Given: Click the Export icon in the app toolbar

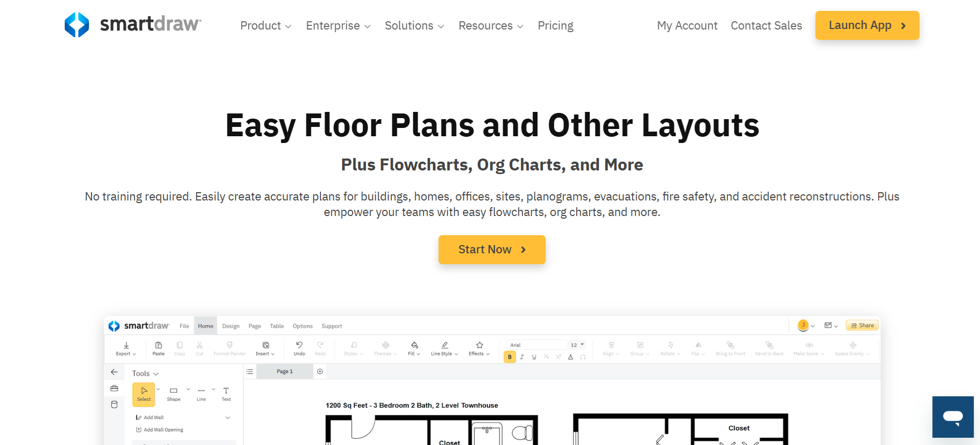Looking at the screenshot, I should [x=126, y=345].
